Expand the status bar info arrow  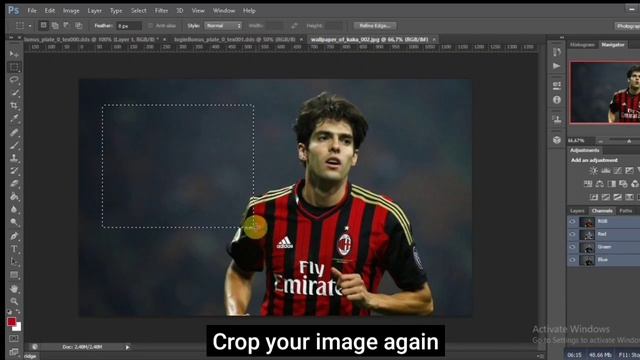pos(127,347)
